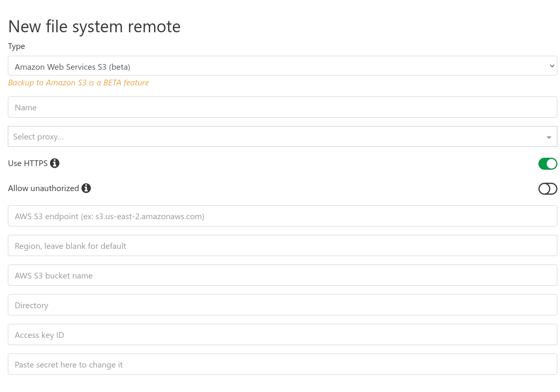Viewport: 560px width, 392px height.
Task: Click the Paste secret here field
Action: 282,364
